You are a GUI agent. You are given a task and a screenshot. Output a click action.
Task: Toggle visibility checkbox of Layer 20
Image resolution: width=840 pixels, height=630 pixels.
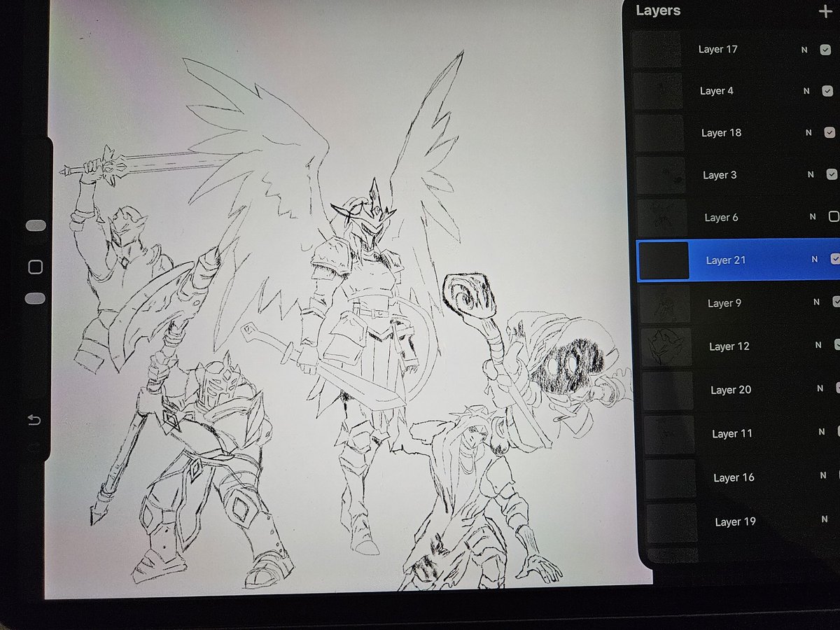pos(838,388)
